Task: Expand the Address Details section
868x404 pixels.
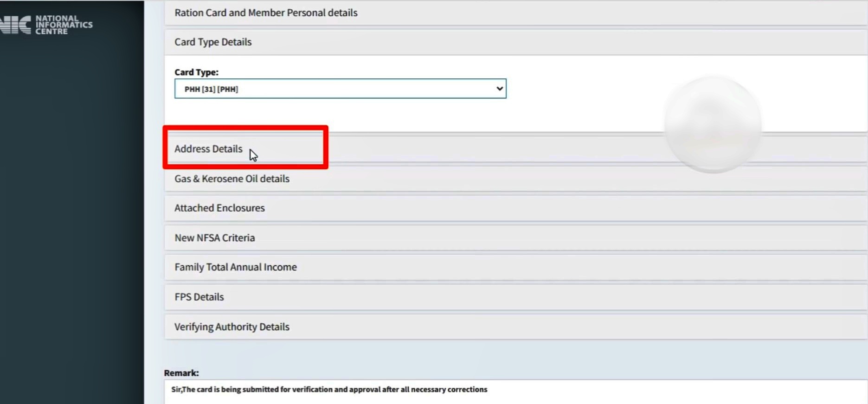Action: point(516,149)
